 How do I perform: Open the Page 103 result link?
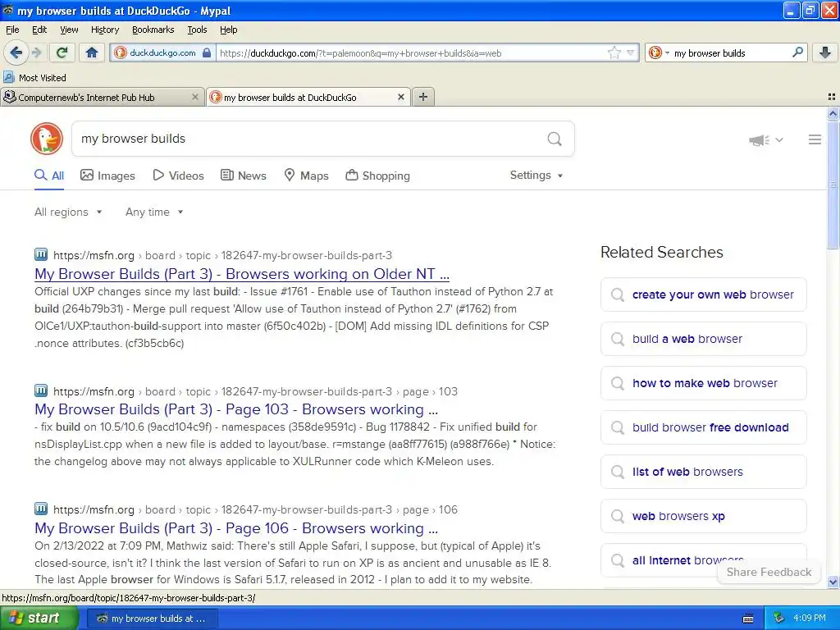(x=236, y=409)
